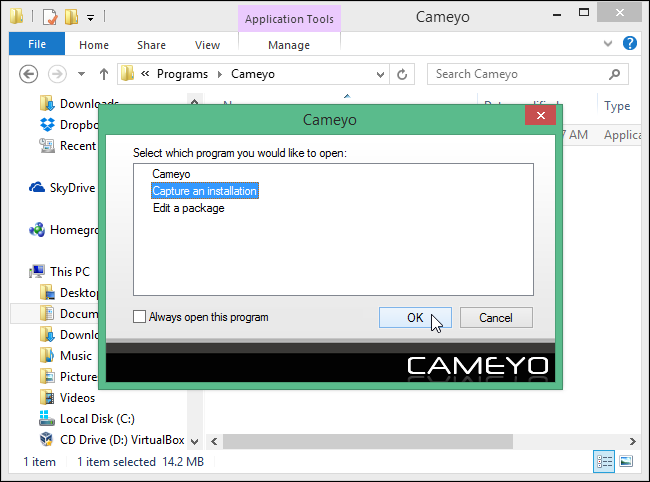
Task: Switch to Large icons view
Action: tap(626, 461)
